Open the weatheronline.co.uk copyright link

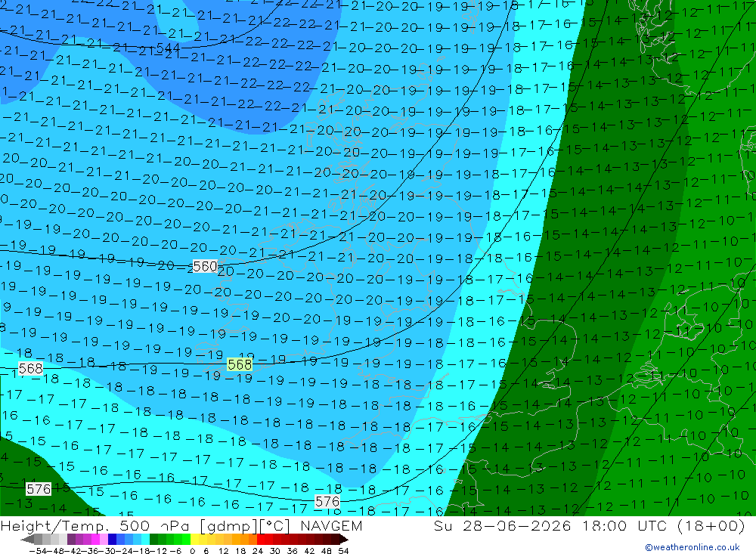pos(692,547)
